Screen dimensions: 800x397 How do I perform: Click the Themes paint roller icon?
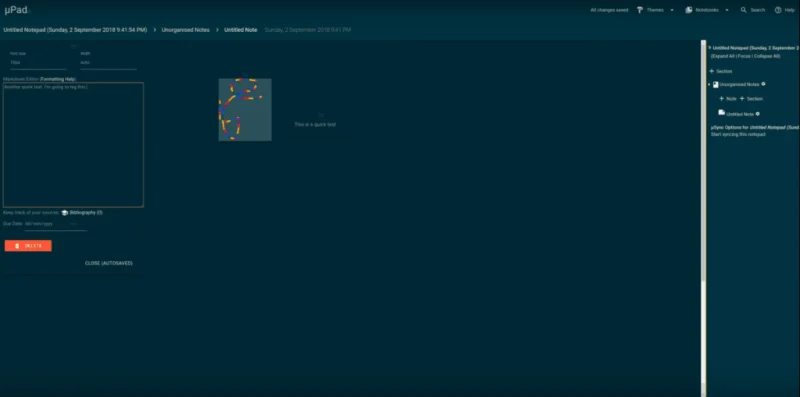click(639, 10)
